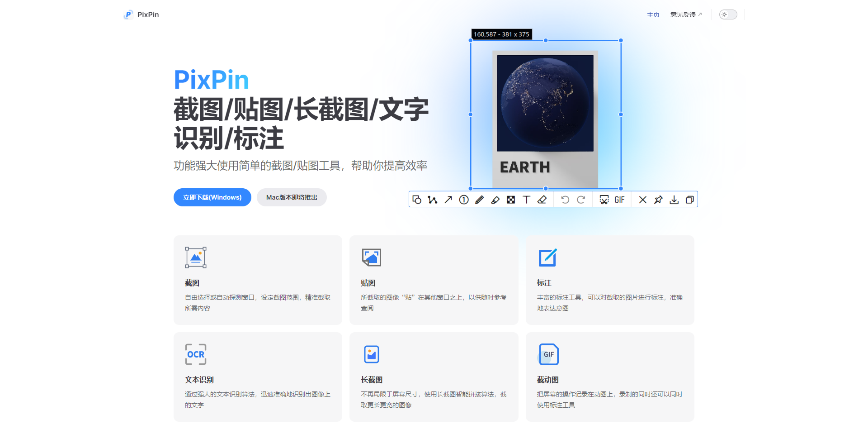Viewport: 868px width, 434px height.
Task: Select the eraser tool
Action: tap(542, 200)
